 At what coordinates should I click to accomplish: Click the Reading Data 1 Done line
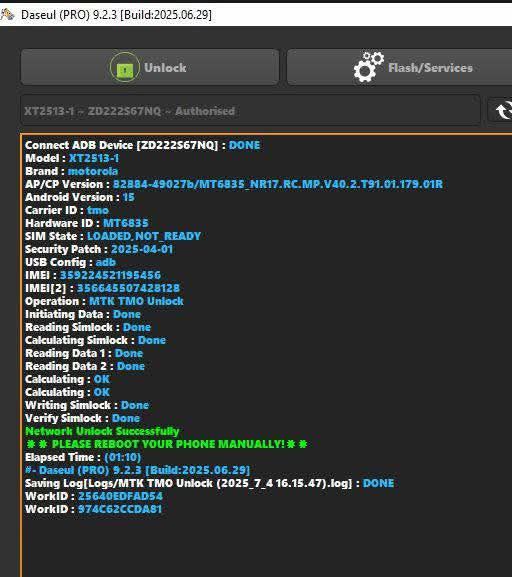click(x=84, y=353)
